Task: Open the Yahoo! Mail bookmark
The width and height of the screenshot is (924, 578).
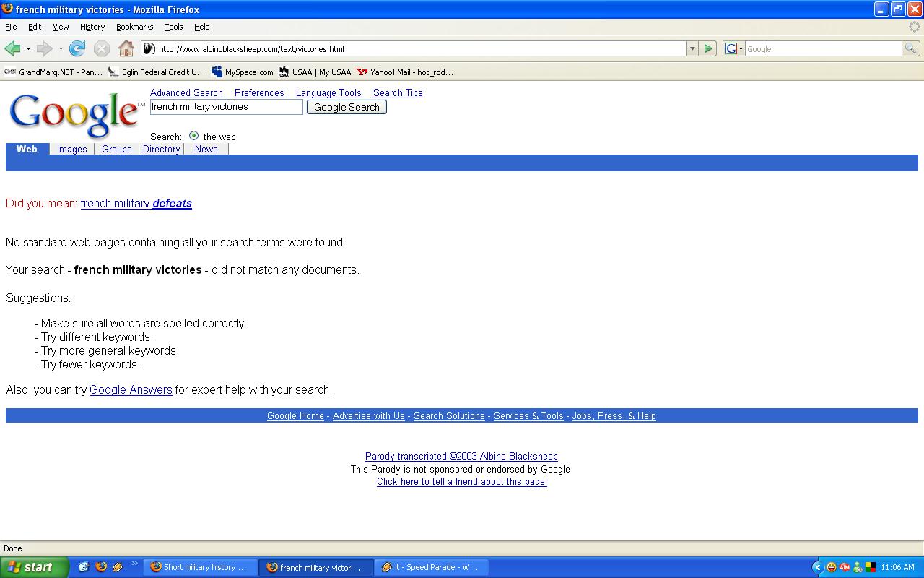Action: (405, 72)
